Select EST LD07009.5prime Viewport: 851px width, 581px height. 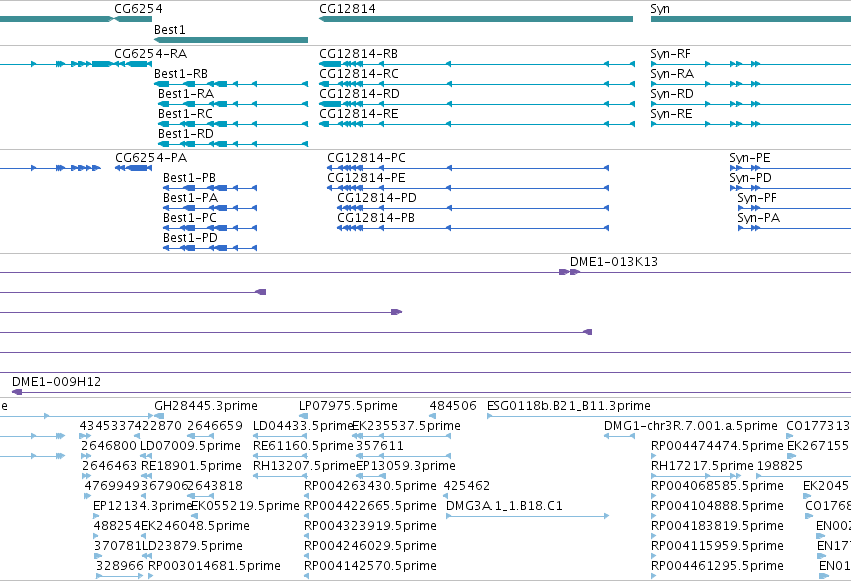pos(190,446)
